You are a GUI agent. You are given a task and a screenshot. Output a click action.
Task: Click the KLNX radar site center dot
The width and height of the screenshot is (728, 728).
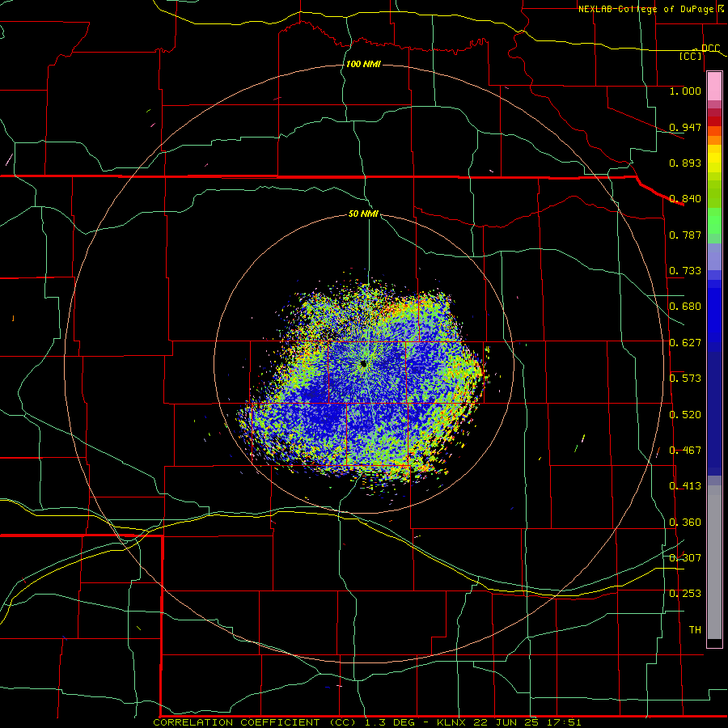[x=363, y=364]
